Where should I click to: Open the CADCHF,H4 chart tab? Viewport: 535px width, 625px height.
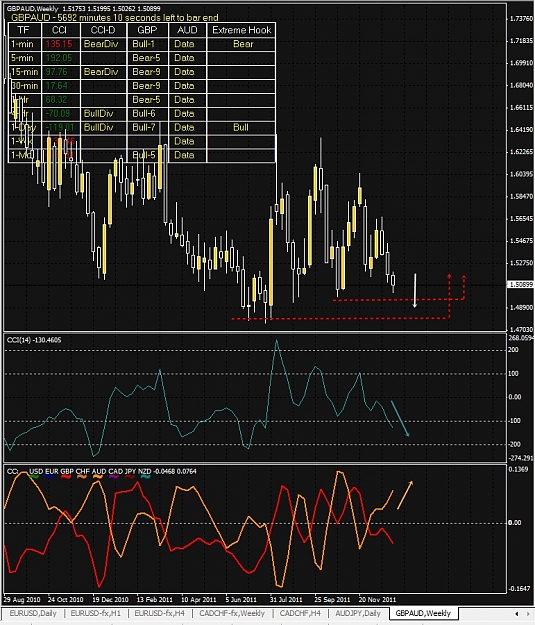click(x=300, y=613)
